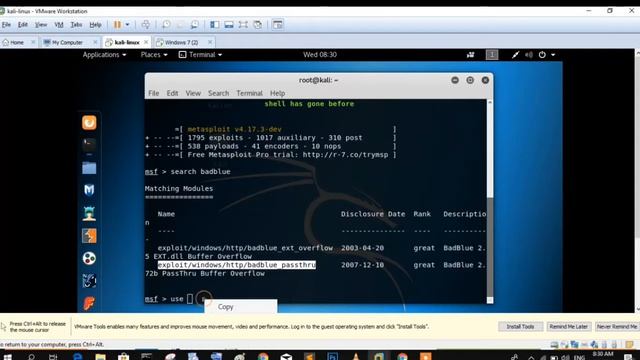
Task: Toggle thumbnail bar view icon
Action: (229, 24)
